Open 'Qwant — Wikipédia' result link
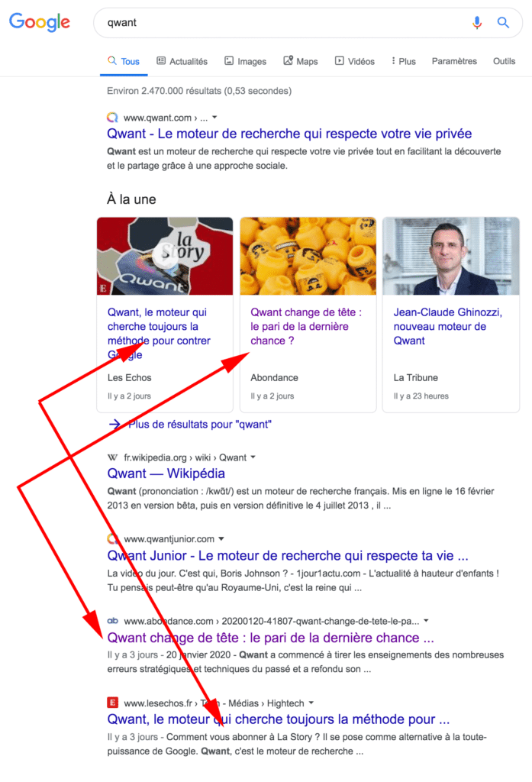 click(166, 473)
